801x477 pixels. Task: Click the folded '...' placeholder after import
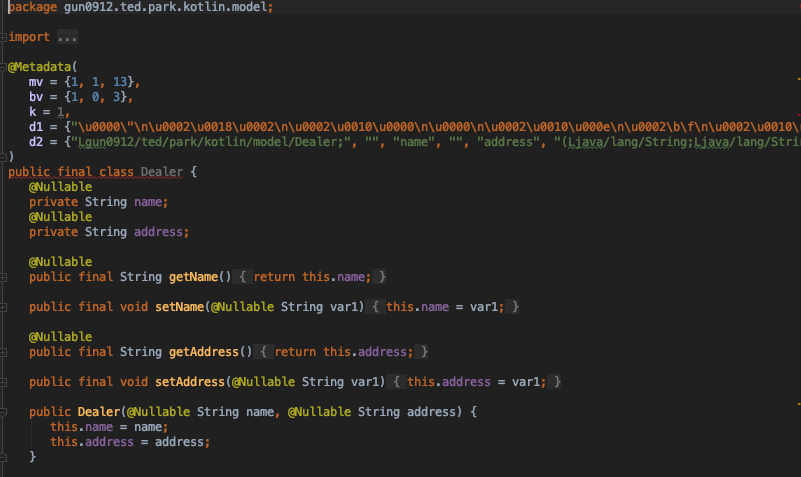tap(67, 37)
